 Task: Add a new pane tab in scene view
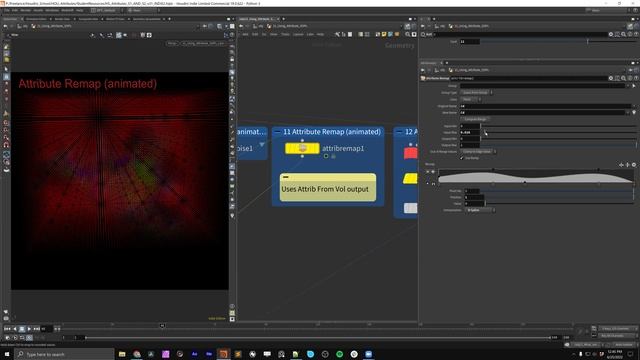169,19
